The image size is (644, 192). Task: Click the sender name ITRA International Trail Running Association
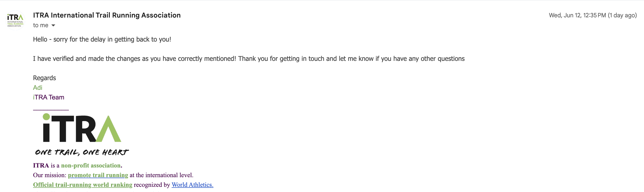[x=107, y=15]
